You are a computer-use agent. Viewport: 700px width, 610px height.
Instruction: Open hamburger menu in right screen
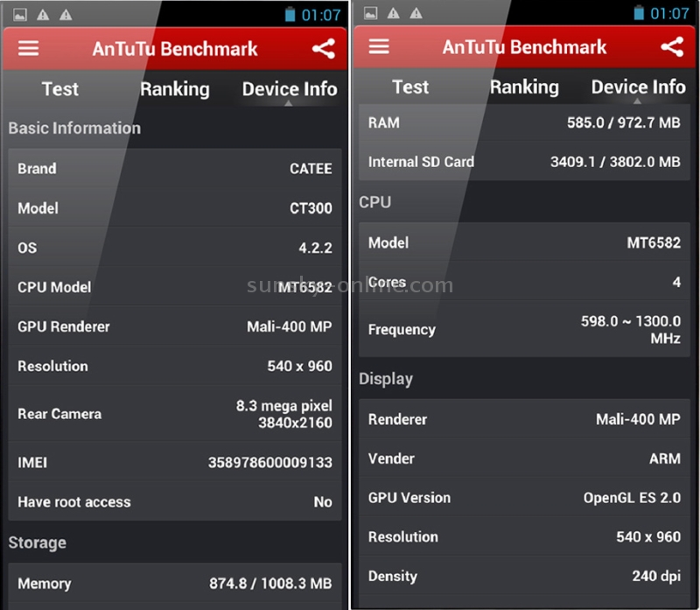[x=379, y=46]
